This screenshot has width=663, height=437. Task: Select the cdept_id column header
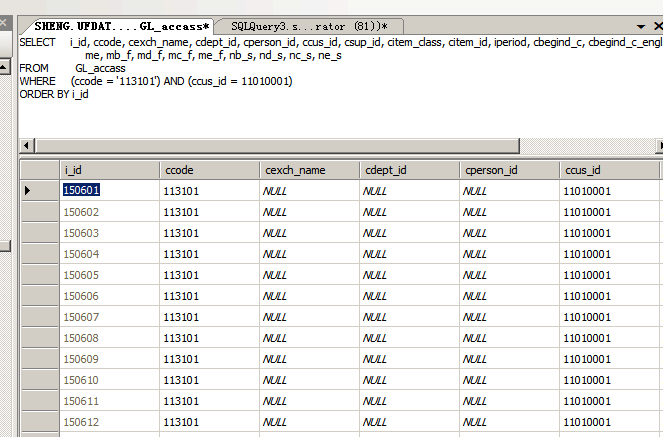(x=409, y=170)
